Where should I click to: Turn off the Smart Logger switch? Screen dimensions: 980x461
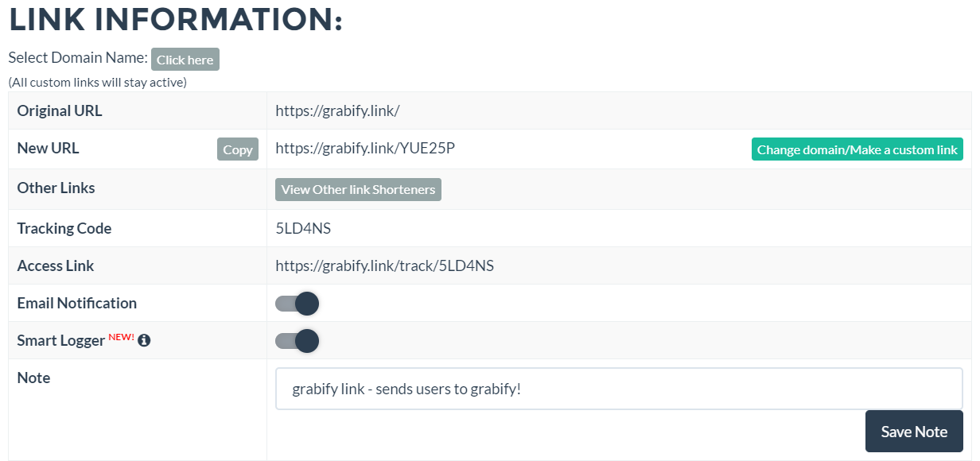click(297, 340)
